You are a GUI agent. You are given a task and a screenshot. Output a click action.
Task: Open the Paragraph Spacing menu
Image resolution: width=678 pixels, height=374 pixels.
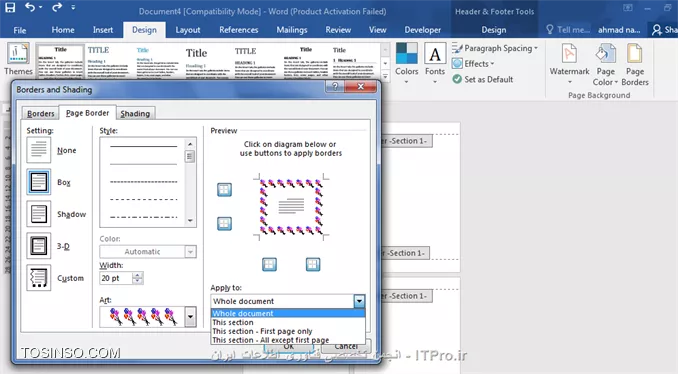tap(495, 48)
